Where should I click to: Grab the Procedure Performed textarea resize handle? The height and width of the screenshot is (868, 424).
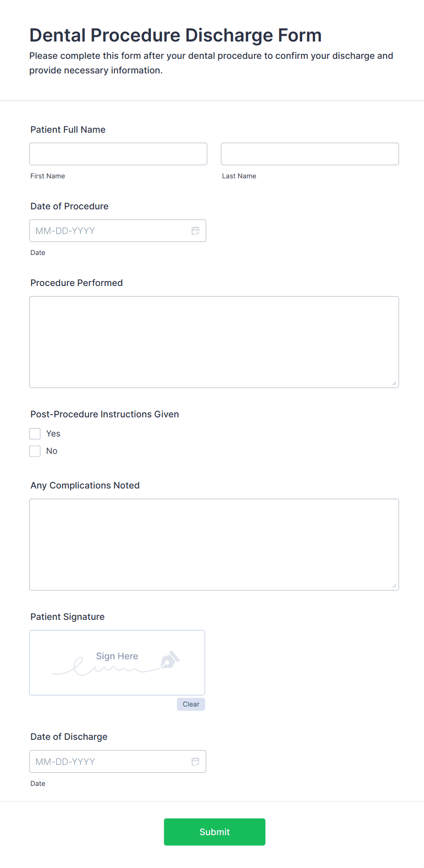(394, 384)
